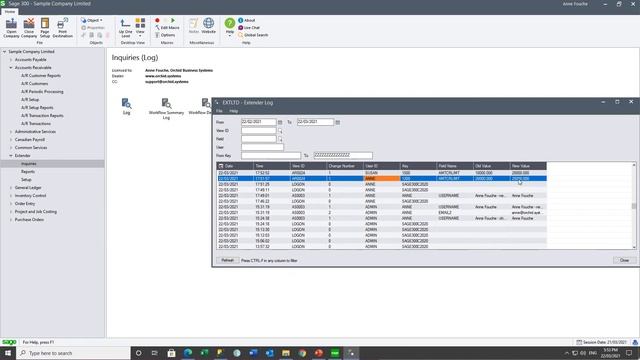Screen dimensions: 640x360
Task: Select the Home ribbon tab
Action: click(x=9, y=11)
